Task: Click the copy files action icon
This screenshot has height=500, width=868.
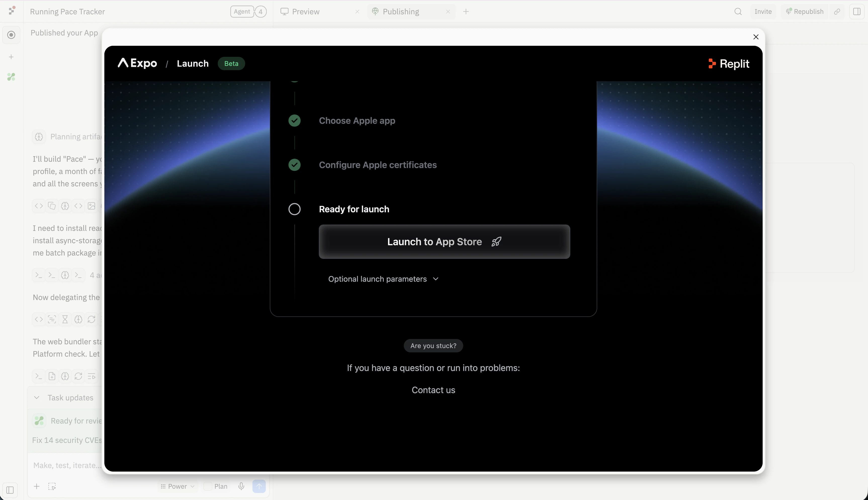Action: tap(52, 206)
